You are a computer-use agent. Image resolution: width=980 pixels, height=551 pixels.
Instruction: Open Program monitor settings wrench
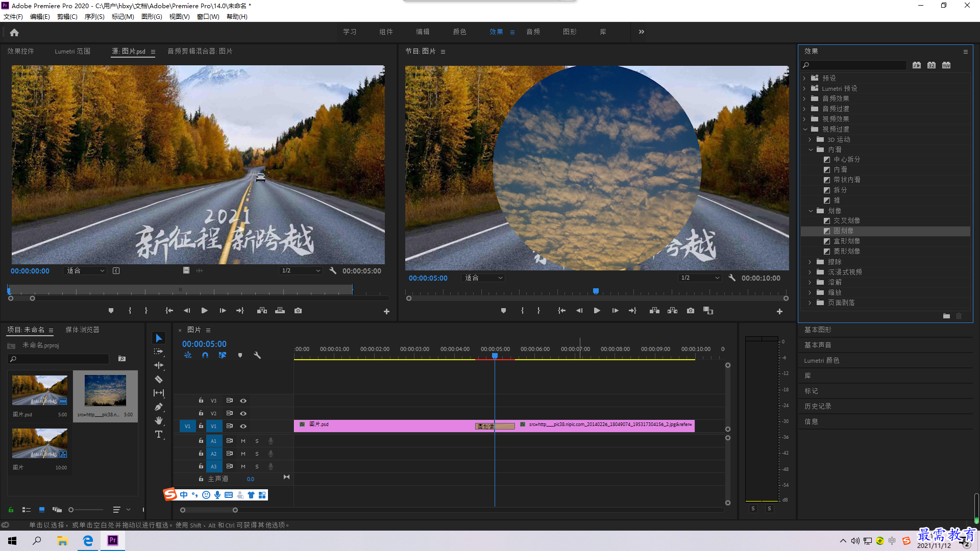[x=732, y=278]
